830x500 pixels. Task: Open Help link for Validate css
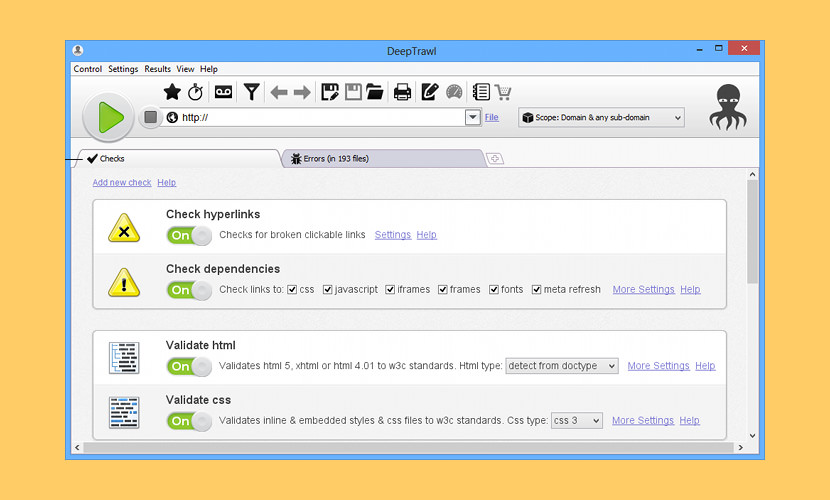690,420
